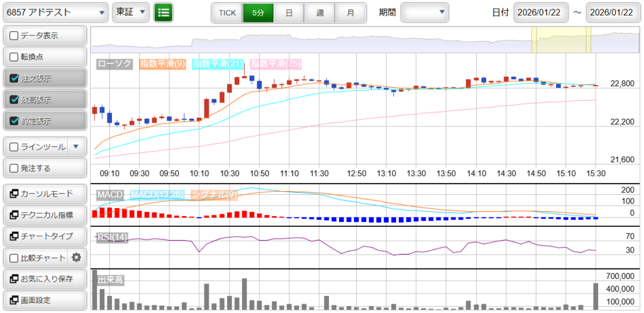Select the 週 weekly timeframe tab

(319, 13)
